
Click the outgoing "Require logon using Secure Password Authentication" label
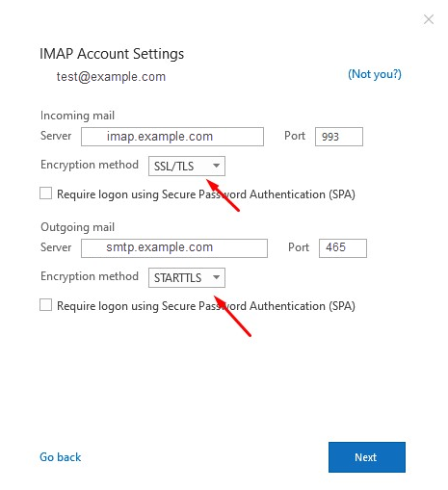pos(206,306)
